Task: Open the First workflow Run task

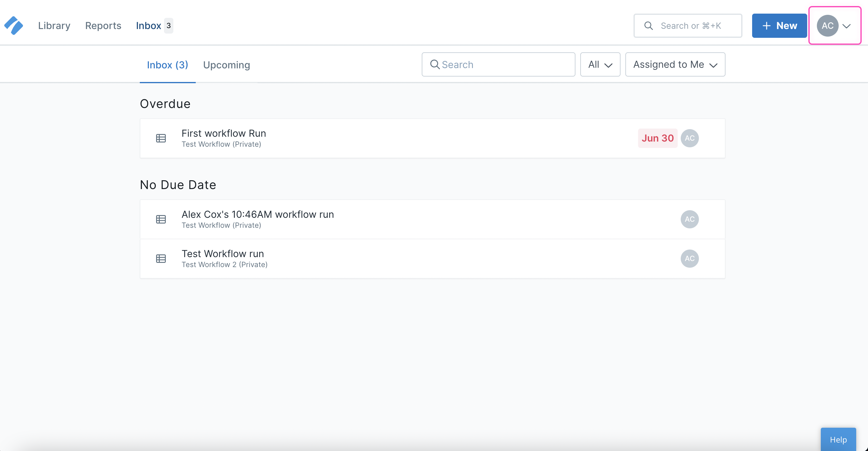Action: tap(223, 133)
